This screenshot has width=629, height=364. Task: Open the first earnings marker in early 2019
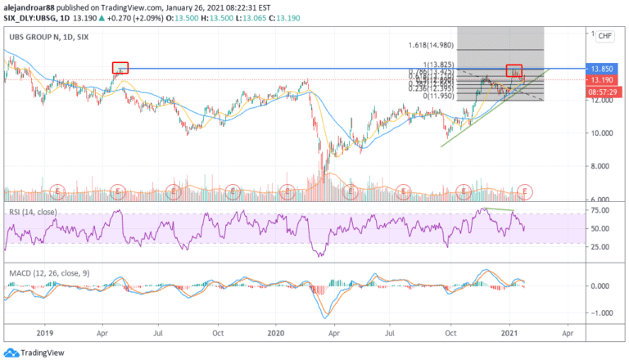58,192
